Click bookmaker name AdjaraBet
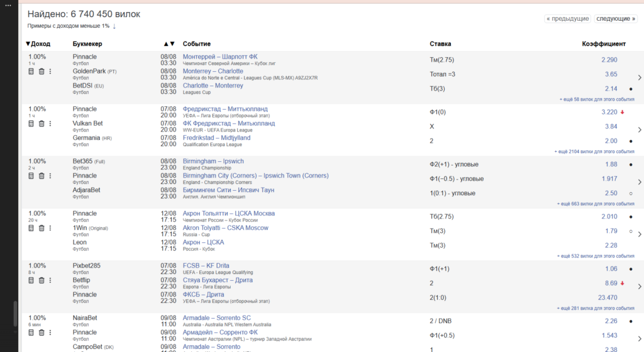Image resolution: width=644 pixels, height=352 pixels. click(86, 190)
